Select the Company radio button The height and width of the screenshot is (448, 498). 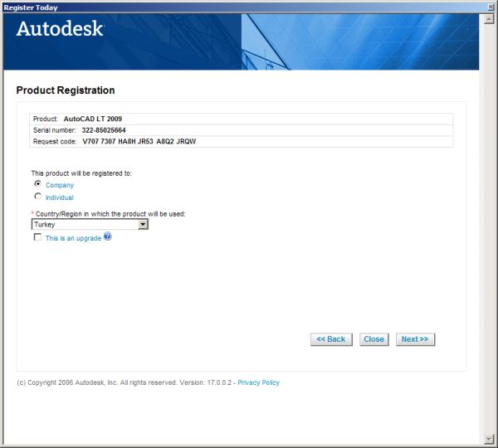38,184
